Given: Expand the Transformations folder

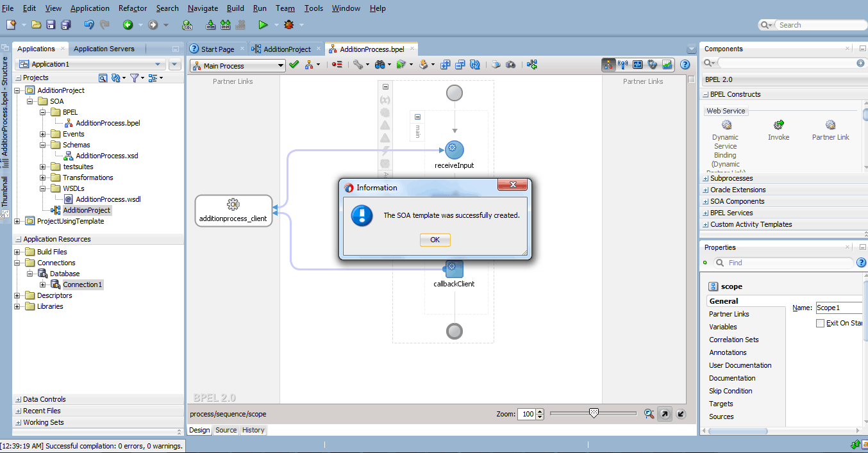Looking at the screenshot, I should [x=43, y=177].
